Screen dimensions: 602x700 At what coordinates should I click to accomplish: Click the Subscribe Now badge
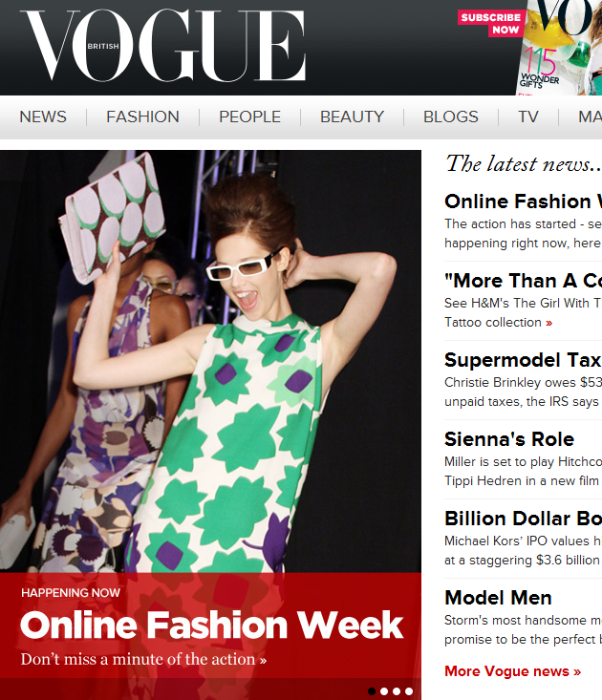click(x=491, y=23)
